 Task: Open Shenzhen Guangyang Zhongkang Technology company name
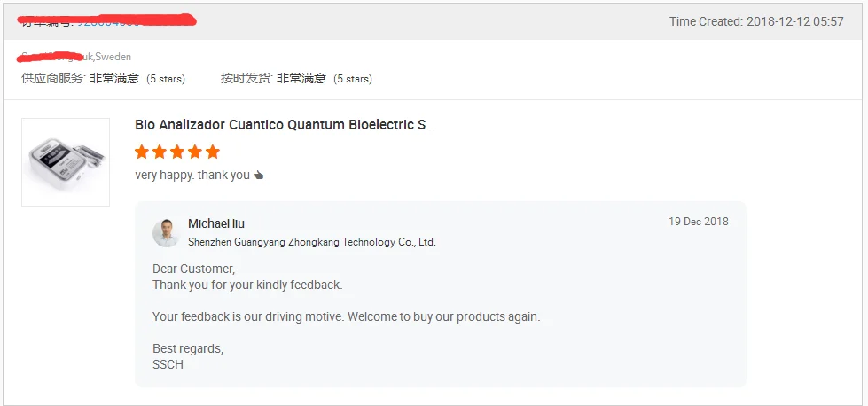(x=312, y=242)
